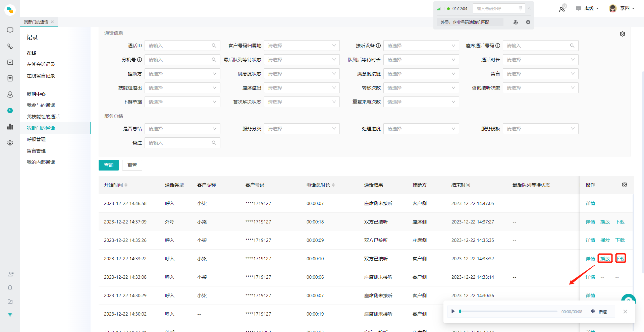Image resolution: width=644 pixels, height=332 pixels.
Task: Play the recording in audio player
Action: [x=453, y=311]
